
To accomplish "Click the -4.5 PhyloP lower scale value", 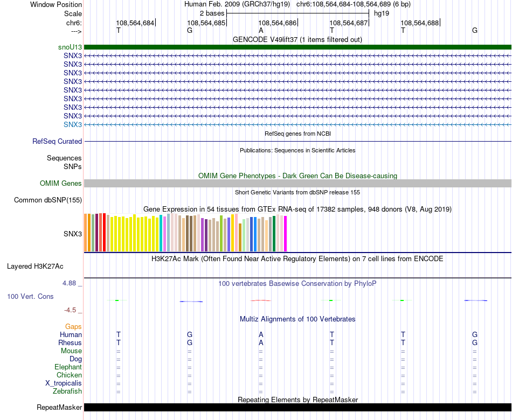I will [70, 310].
